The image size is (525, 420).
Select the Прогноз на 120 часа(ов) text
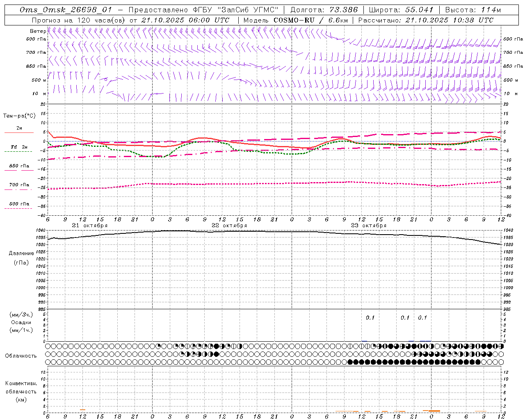[79, 20]
